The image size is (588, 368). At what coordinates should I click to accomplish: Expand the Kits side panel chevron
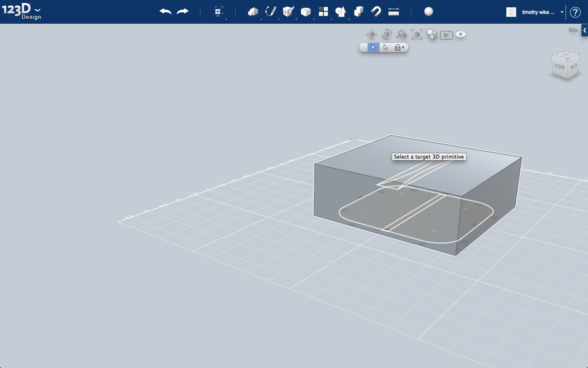point(585,30)
